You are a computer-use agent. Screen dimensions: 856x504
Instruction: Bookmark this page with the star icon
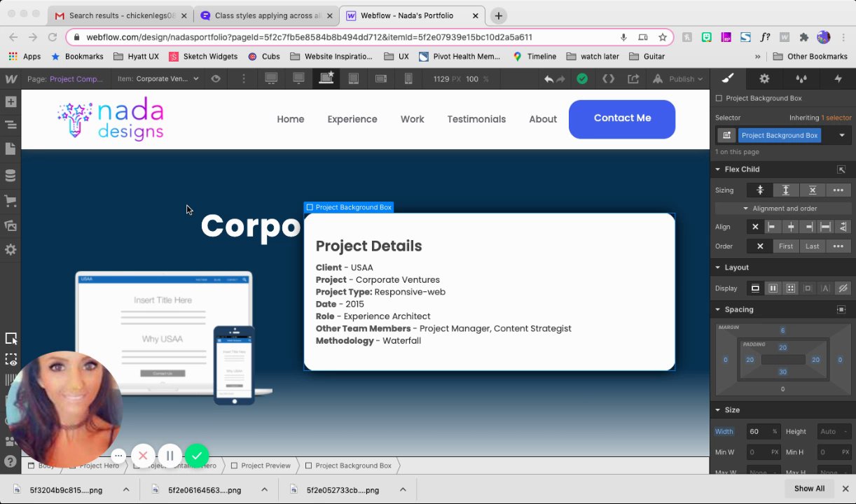[663, 37]
